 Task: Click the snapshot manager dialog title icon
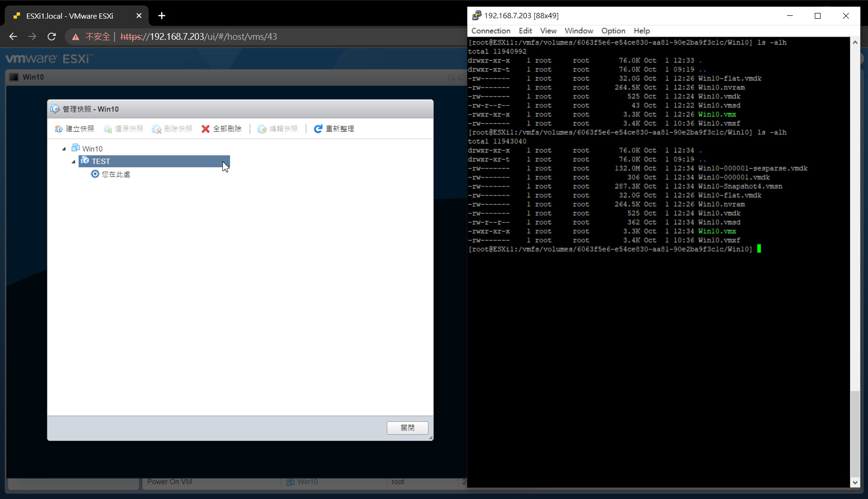pyautogui.click(x=55, y=109)
